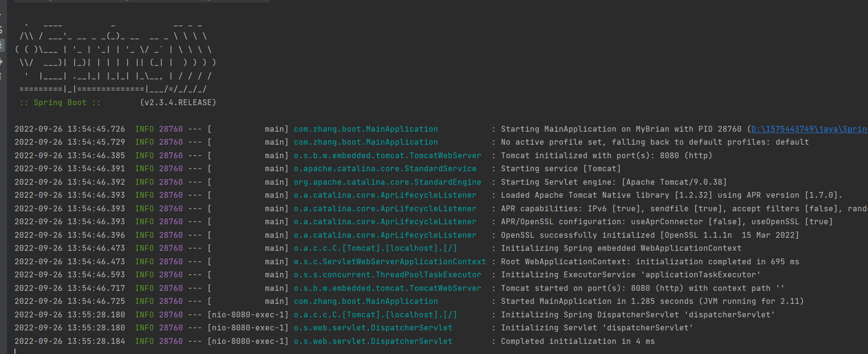Viewport: 868px width, 354px height.
Task: Click the 'w.s.c.ServletWebServerApplicationContext' logger name
Action: coord(390,262)
